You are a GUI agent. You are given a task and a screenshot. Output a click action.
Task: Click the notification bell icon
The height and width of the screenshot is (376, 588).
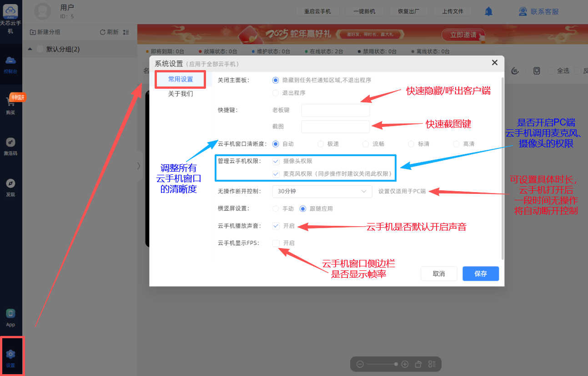tap(488, 12)
